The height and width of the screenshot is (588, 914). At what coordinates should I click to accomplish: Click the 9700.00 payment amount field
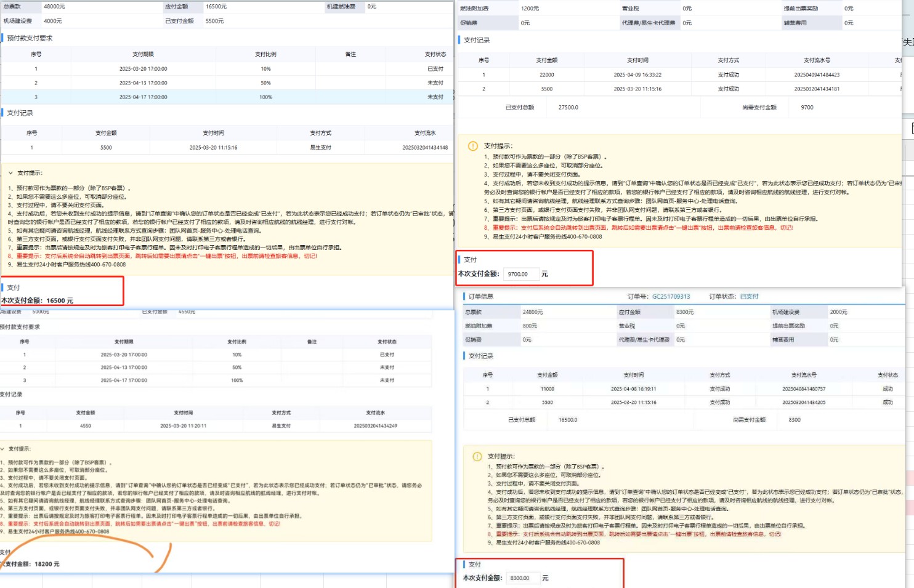click(520, 274)
